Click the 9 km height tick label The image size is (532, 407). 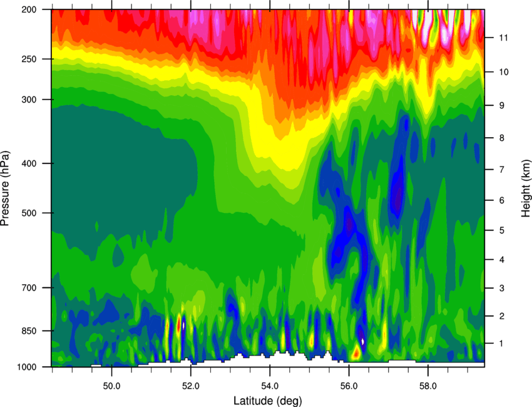502,106
